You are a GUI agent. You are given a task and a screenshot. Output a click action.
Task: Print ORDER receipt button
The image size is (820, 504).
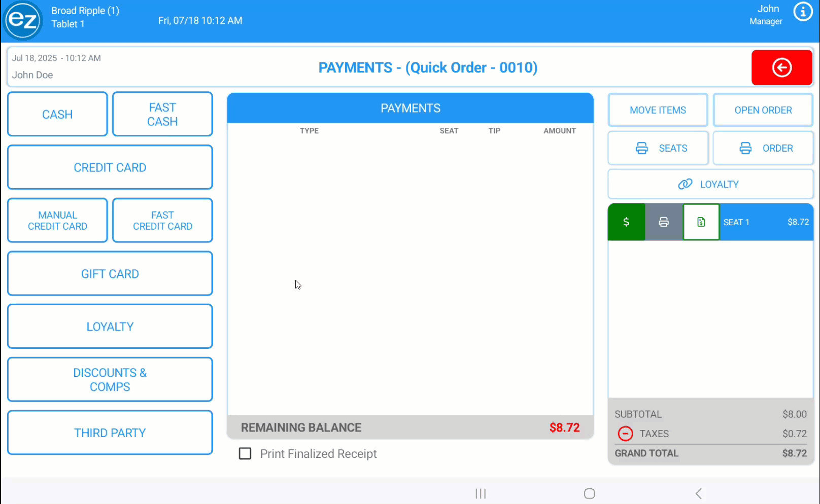(x=763, y=148)
